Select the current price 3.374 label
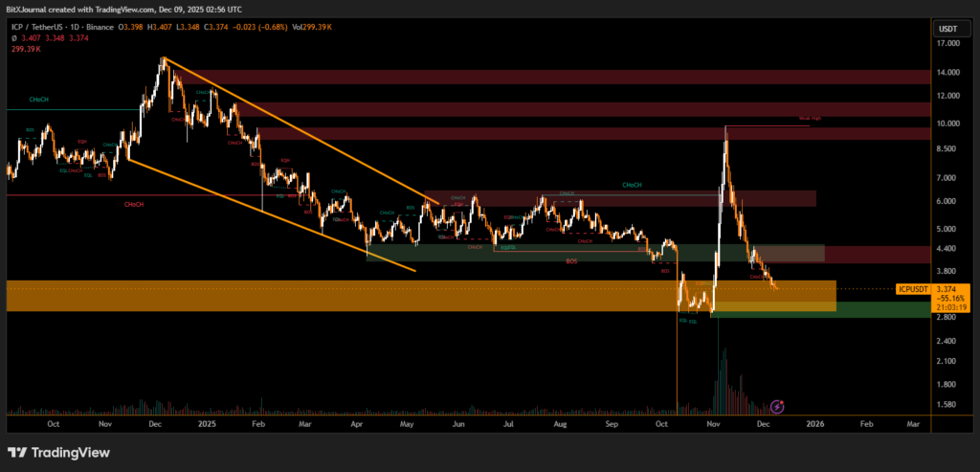 point(946,288)
